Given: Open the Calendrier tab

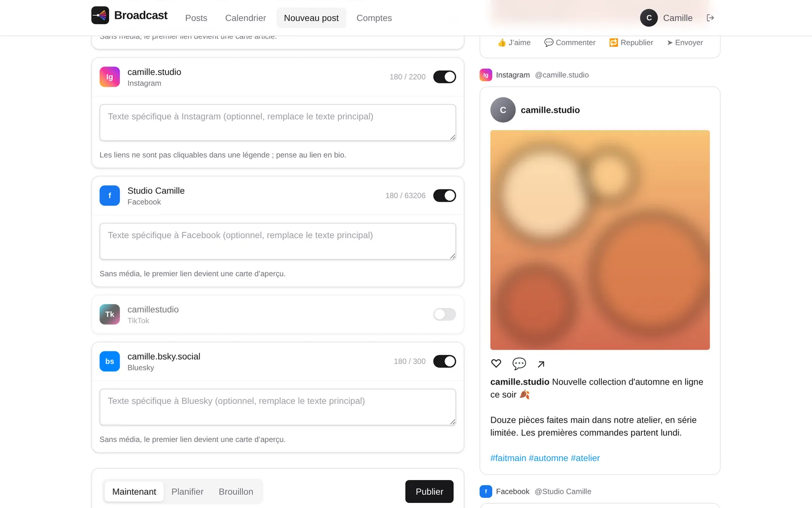Looking at the screenshot, I should tap(246, 18).
